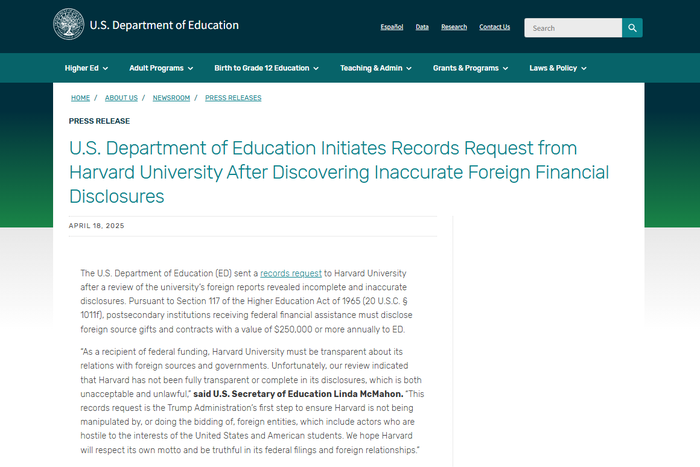Viewport: 700px width, 467px height.
Task: Expand the Higher Ed chevron
Action: (x=105, y=68)
